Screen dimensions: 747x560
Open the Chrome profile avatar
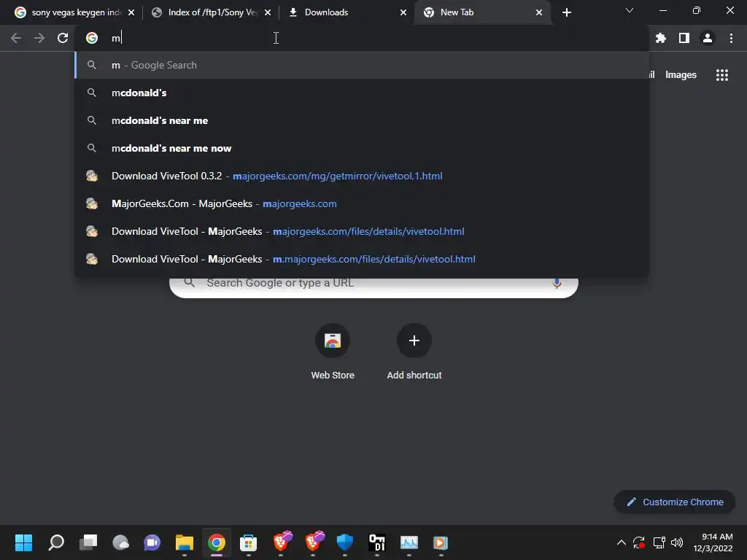(708, 38)
